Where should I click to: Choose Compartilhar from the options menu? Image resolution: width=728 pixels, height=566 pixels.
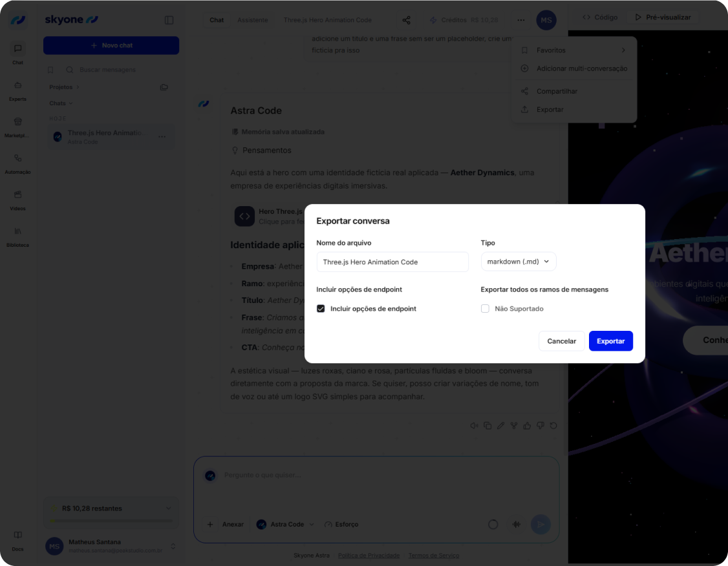(574, 91)
